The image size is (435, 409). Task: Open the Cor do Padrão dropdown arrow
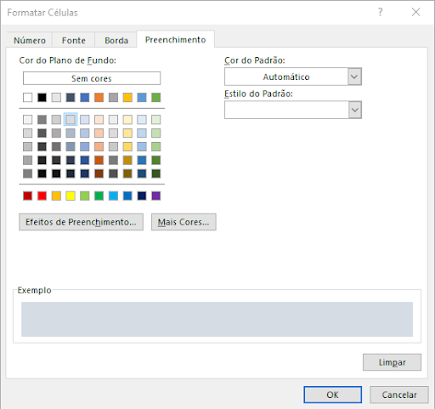click(355, 77)
